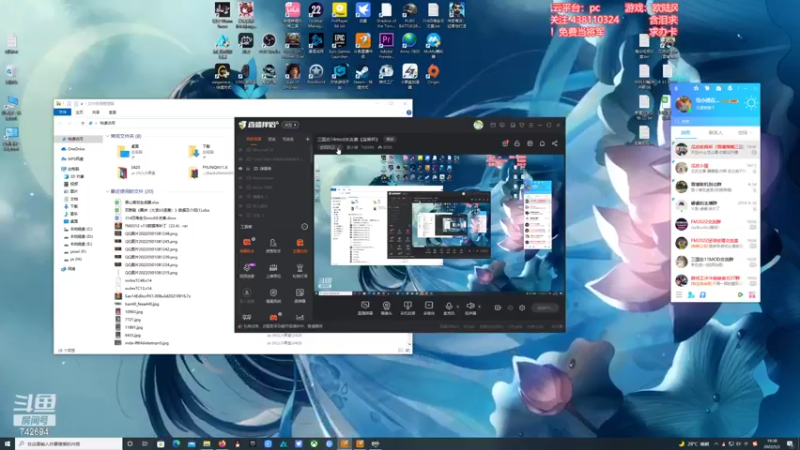The width and height of the screenshot is (800, 450).
Task: Open the FM2022交流群 chat in QQ
Action: [715, 224]
